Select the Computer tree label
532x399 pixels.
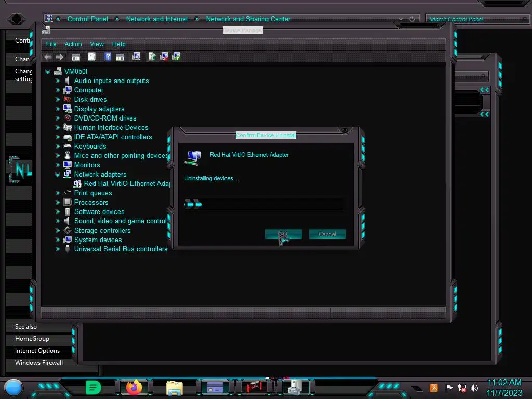pos(88,90)
